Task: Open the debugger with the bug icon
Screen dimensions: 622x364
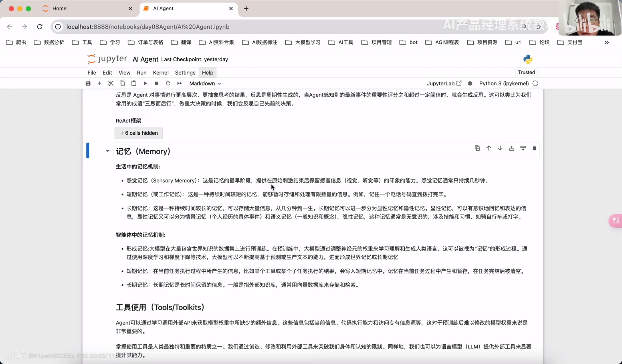Action: tap(470, 84)
